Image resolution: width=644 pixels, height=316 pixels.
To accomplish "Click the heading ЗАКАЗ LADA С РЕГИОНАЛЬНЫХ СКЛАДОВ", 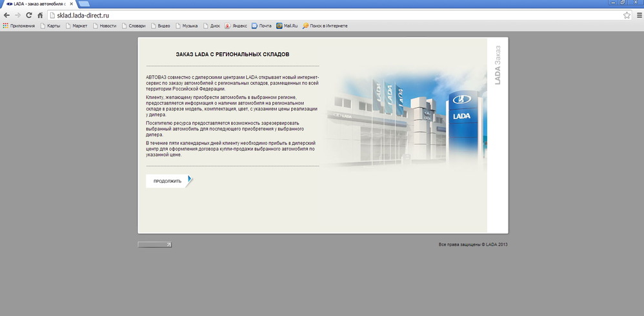I will pos(232,54).
